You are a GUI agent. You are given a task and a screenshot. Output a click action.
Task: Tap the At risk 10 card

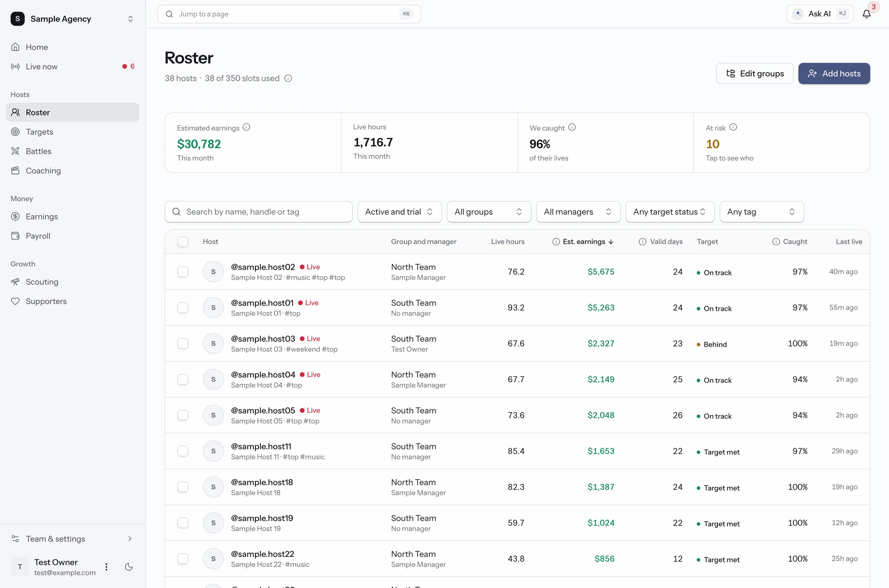tap(782, 143)
